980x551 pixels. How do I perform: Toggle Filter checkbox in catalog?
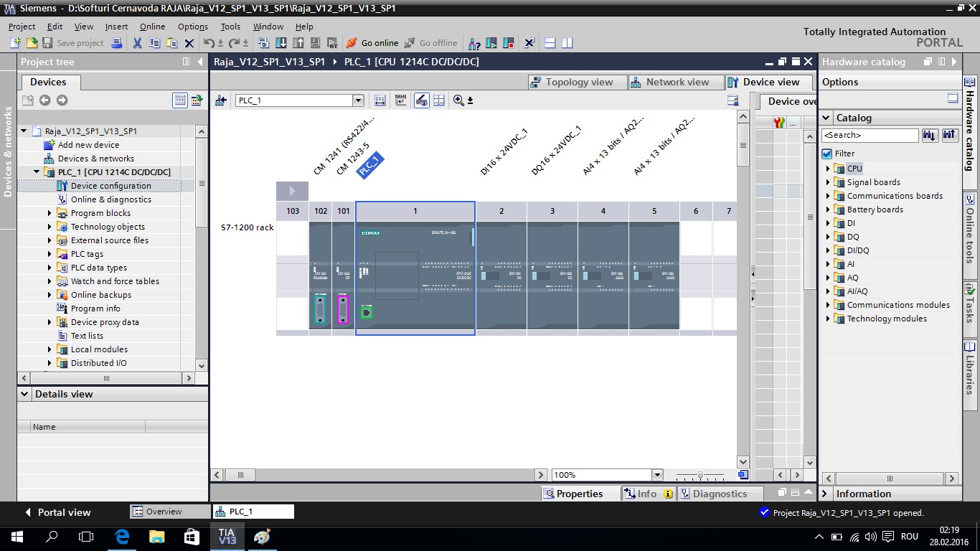826,154
